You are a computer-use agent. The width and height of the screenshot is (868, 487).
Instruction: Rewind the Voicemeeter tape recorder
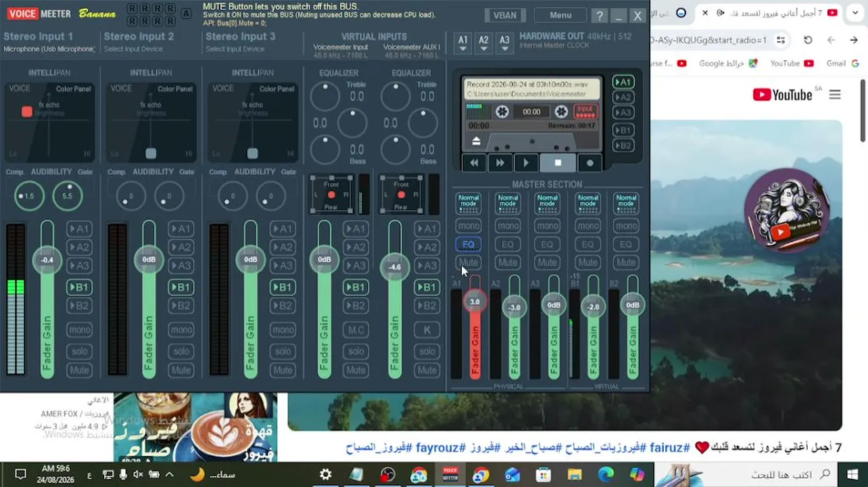click(x=474, y=163)
